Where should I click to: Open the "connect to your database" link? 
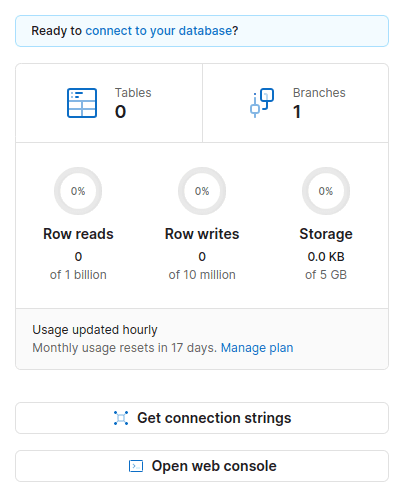159,31
